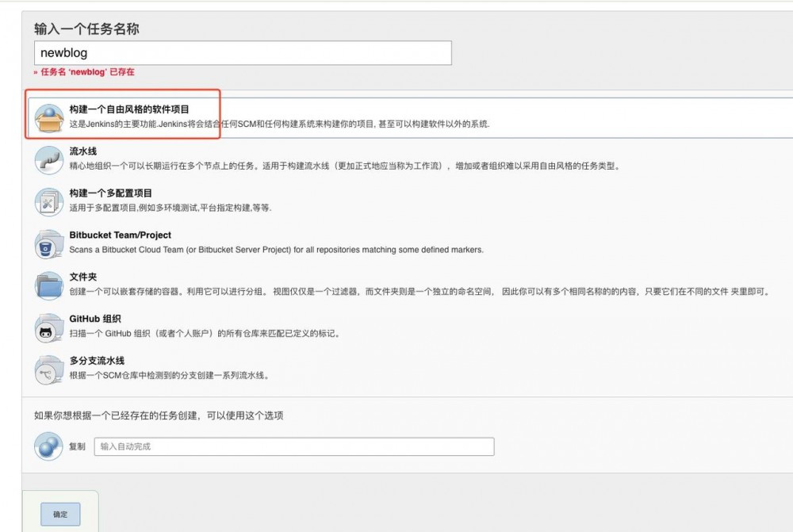Select the multi-configuration project icon
793x532 pixels.
click(x=49, y=202)
